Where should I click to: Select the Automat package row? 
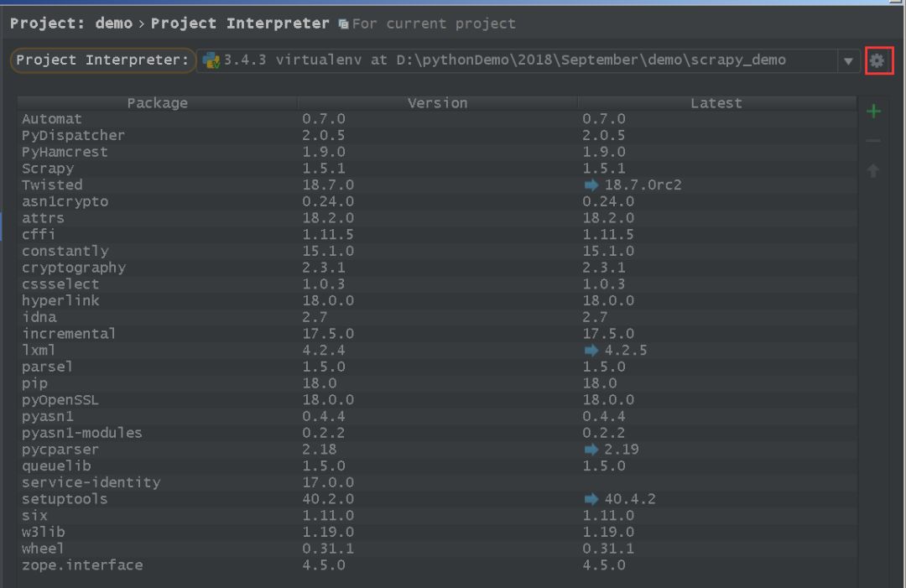[x=437, y=119]
